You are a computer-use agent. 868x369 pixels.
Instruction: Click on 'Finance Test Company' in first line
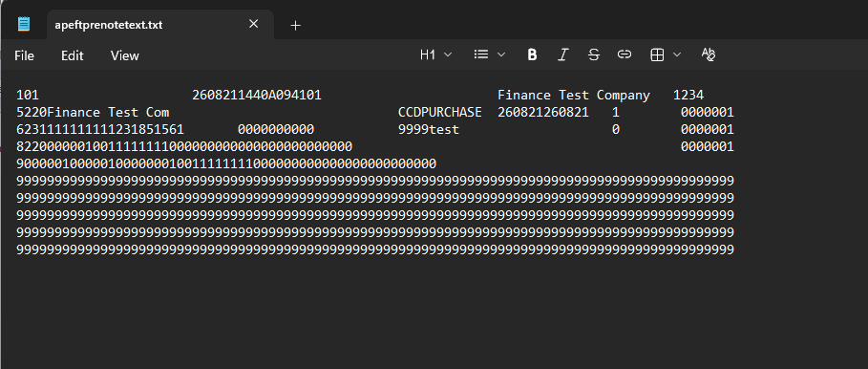click(x=574, y=96)
